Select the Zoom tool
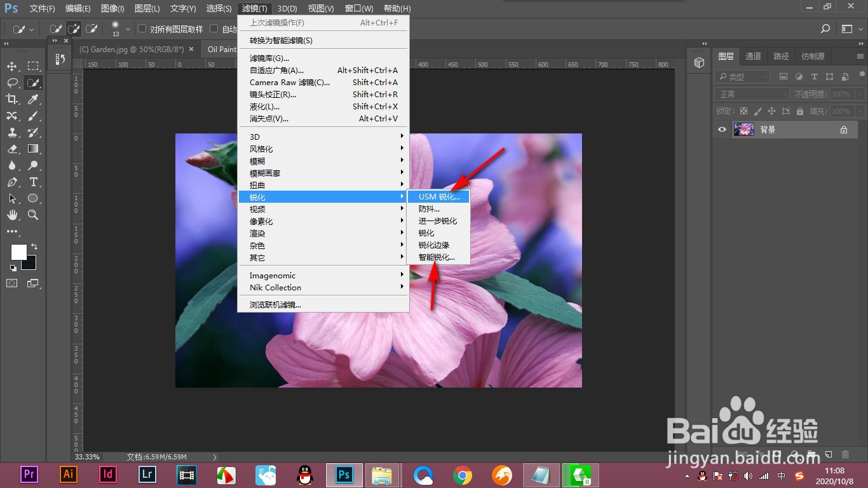Viewport: 868px width, 488px height. [33, 215]
